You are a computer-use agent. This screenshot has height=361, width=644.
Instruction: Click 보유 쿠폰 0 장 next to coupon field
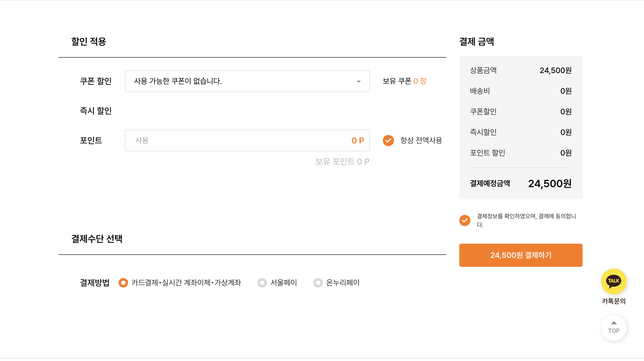click(x=404, y=81)
